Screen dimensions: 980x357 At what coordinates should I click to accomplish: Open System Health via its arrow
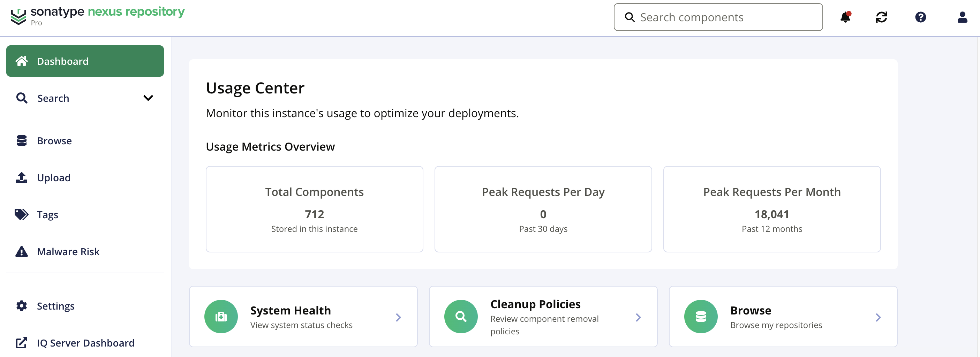click(x=398, y=317)
